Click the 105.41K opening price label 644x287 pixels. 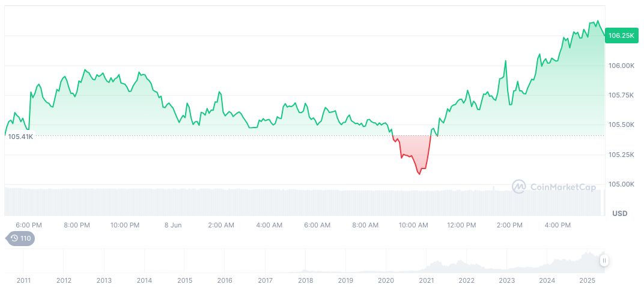20,137
